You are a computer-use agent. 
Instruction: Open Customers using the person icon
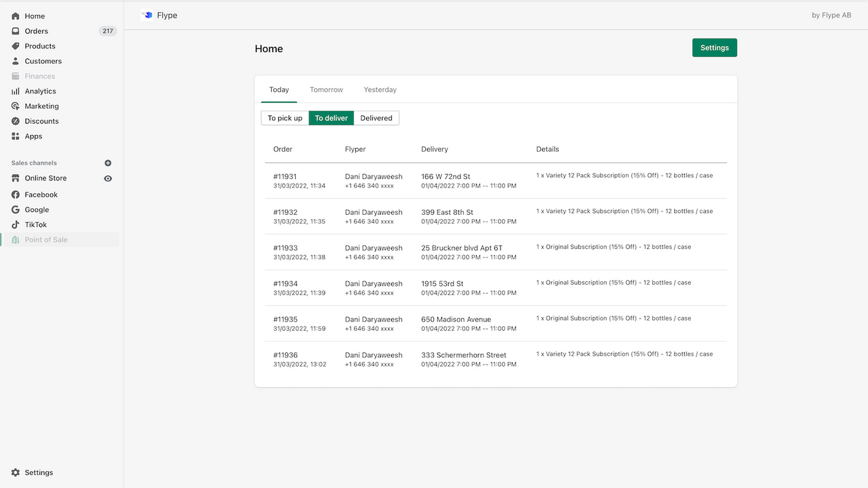[16, 61]
